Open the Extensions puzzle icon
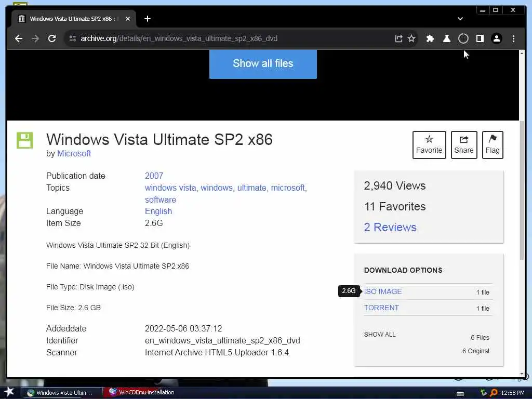This screenshot has width=532, height=399. 430,38
